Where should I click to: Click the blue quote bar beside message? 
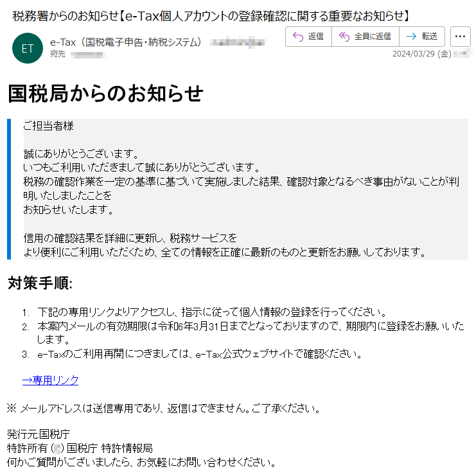point(9,189)
